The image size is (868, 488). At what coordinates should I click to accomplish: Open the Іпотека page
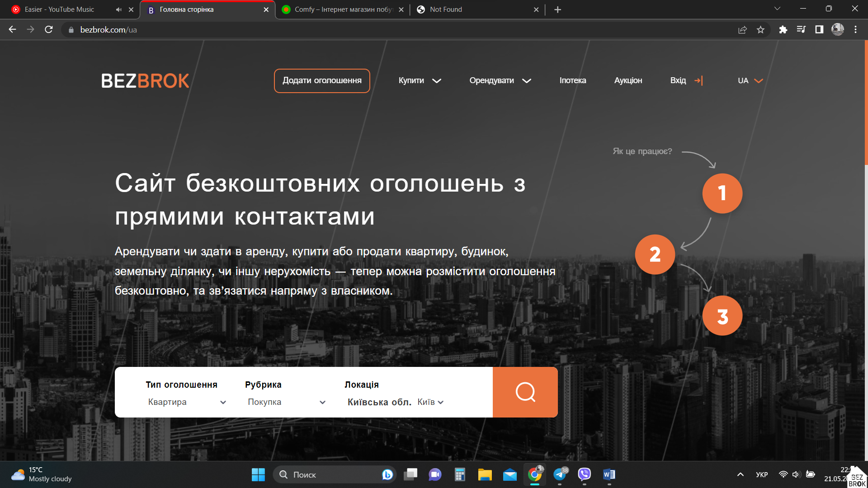tap(573, 81)
